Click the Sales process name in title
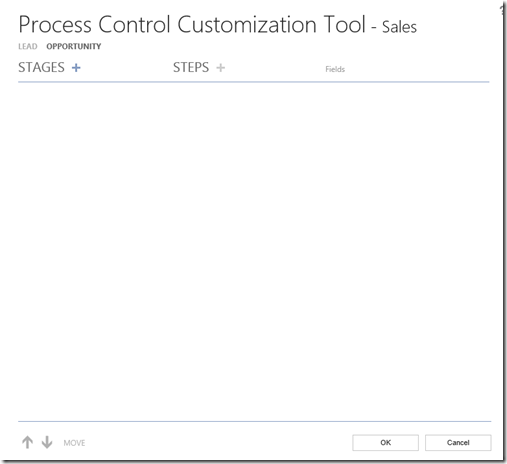Image resolution: width=507 pixels, height=464 pixels. pyautogui.click(x=399, y=27)
